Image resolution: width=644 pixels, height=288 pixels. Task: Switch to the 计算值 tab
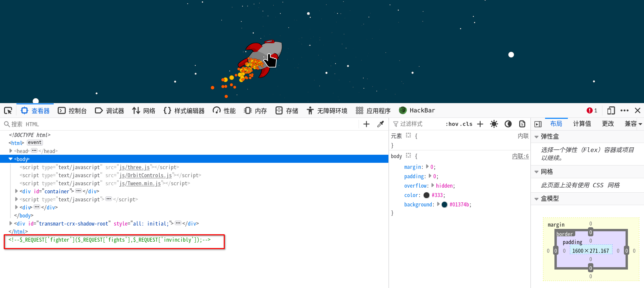pyautogui.click(x=582, y=124)
